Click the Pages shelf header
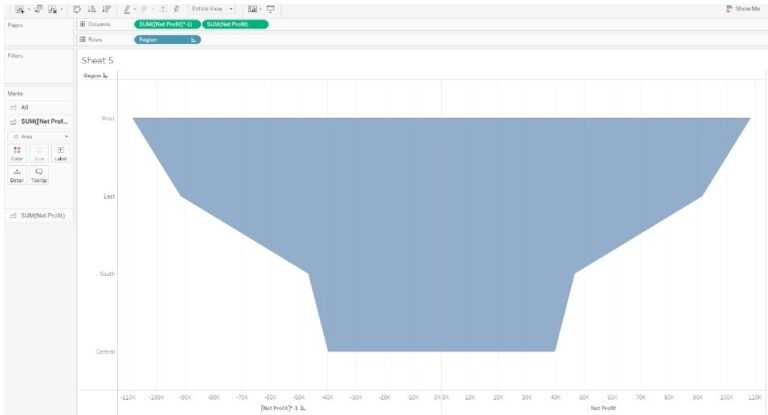 coord(15,25)
